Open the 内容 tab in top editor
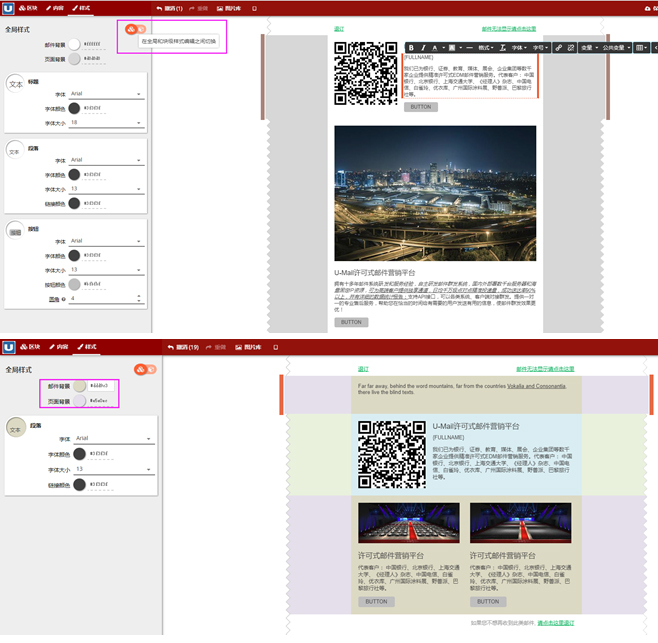Screen dimensions: 658x643 pyautogui.click(x=55, y=8)
